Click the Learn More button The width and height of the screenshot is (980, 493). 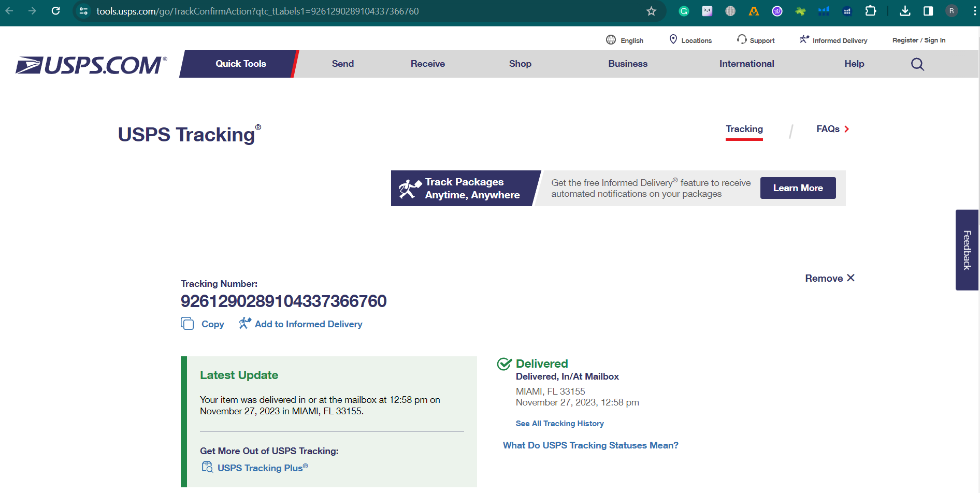pyautogui.click(x=798, y=188)
